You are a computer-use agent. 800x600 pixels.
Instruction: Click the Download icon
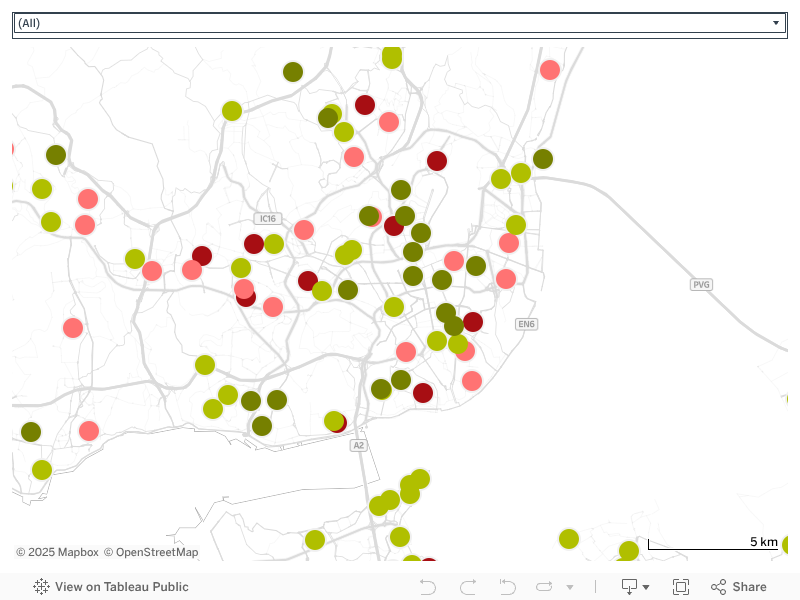pos(629,587)
